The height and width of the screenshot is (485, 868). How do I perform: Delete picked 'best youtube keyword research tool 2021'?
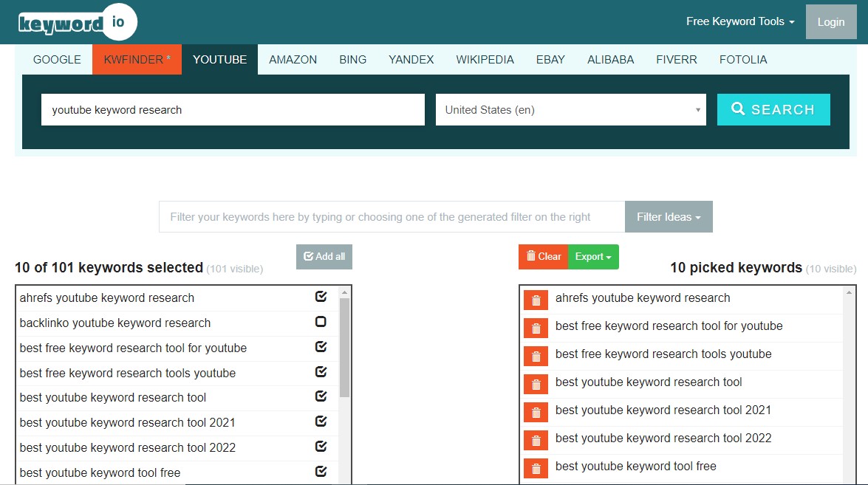click(536, 412)
